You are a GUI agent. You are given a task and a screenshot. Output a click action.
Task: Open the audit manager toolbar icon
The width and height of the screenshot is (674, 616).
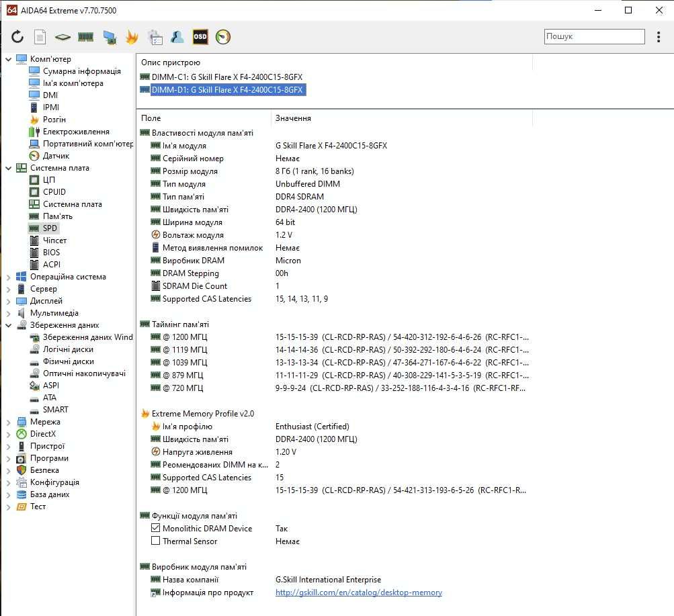(155, 38)
